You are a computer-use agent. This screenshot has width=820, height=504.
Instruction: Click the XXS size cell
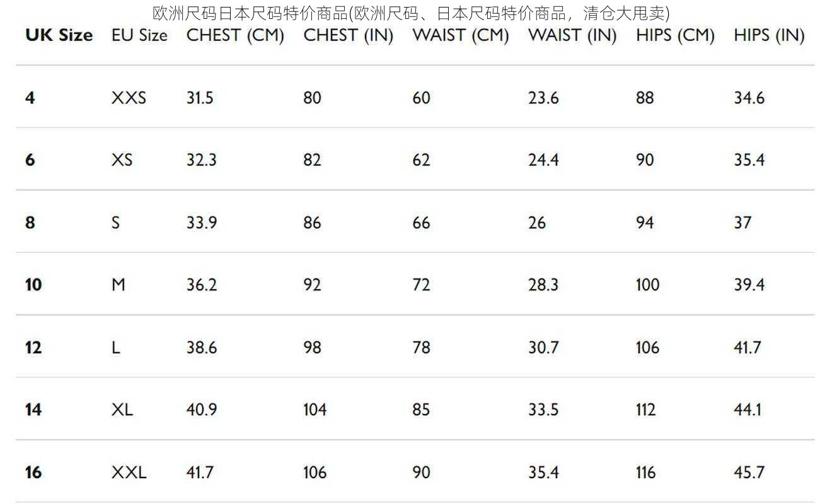pyautogui.click(x=129, y=98)
